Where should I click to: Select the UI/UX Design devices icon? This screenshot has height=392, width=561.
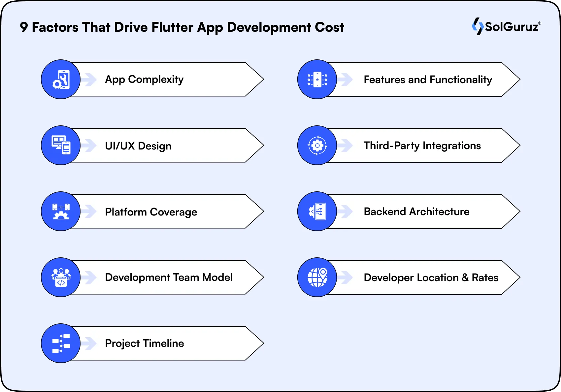[60, 145]
